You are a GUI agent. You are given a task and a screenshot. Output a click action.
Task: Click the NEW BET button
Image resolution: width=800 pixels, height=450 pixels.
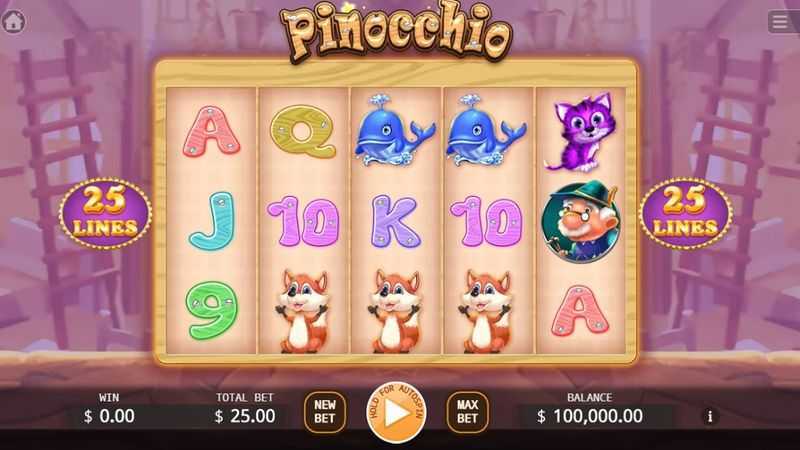324,412
